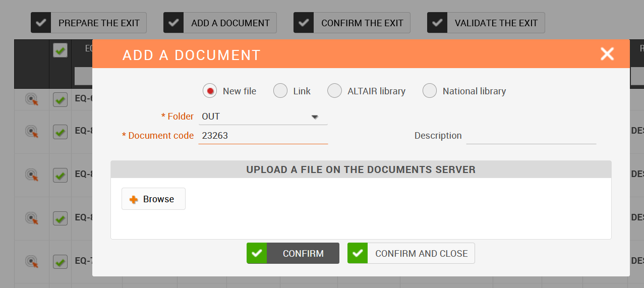Click the target icon in the last row
The image size is (644, 288).
click(x=32, y=261)
